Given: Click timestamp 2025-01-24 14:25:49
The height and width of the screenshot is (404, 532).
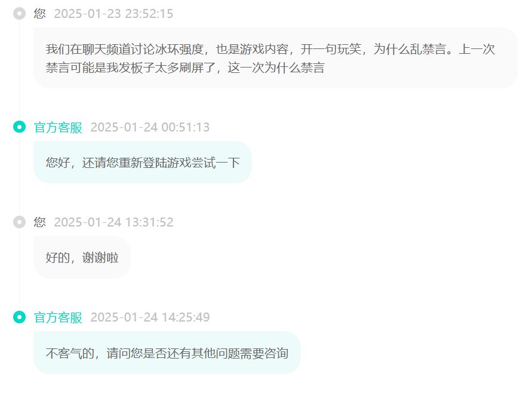Looking at the screenshot, I should [x=150, y=317].
